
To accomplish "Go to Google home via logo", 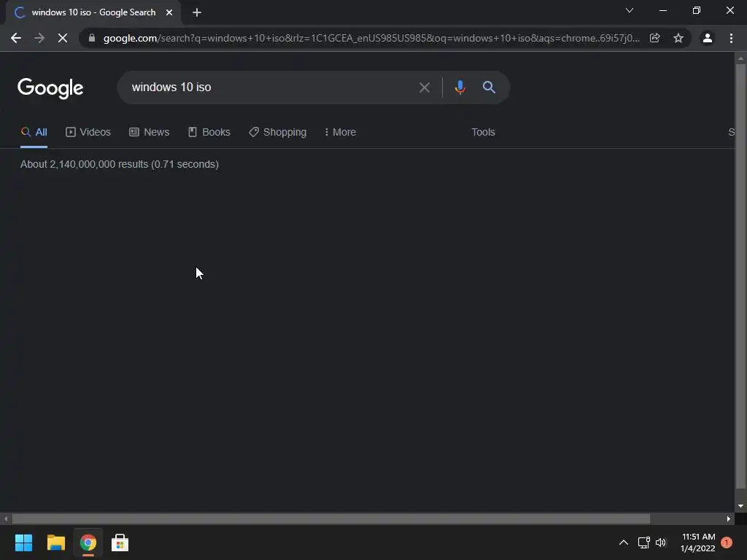I will pos(50,88).
